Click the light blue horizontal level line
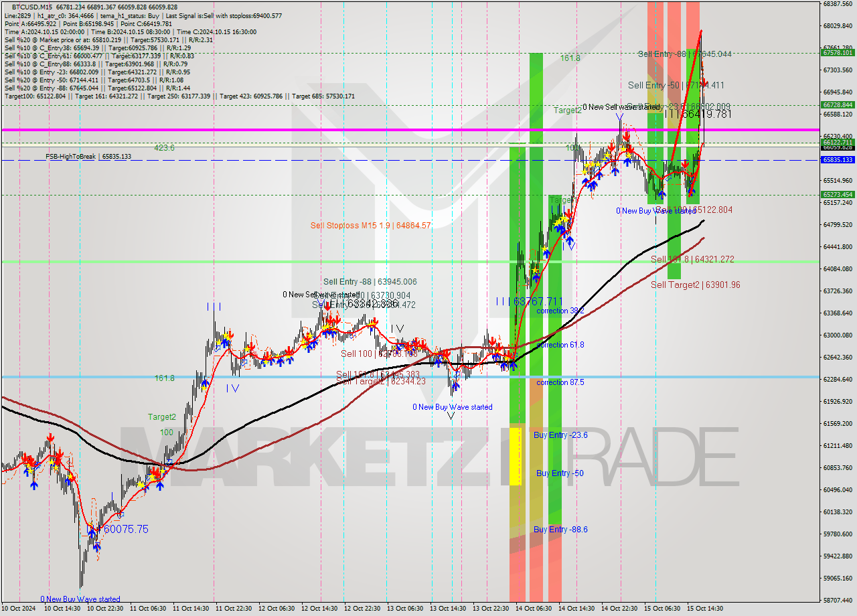The height and width of the screenshot is (616, 857). (410, 377)
